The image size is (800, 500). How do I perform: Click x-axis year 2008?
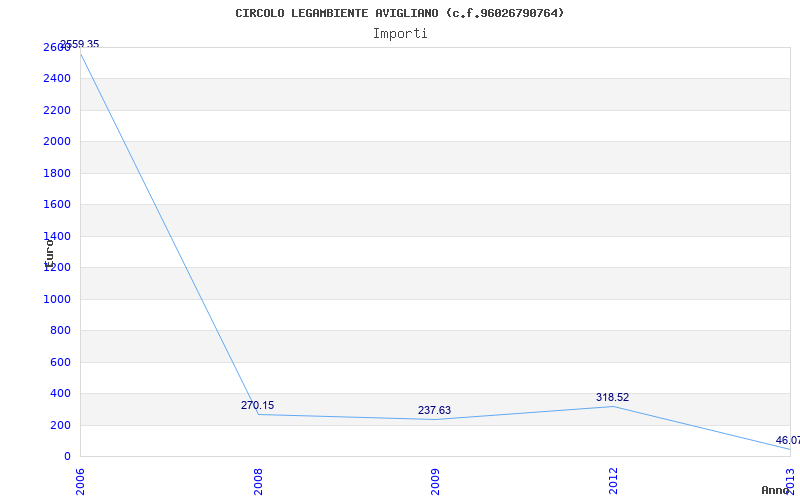(258, 481)
